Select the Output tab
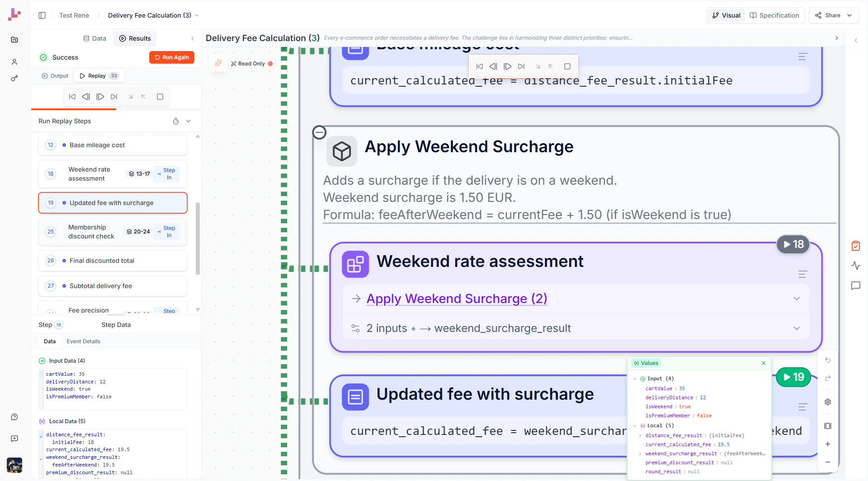 tap(55, 76)
